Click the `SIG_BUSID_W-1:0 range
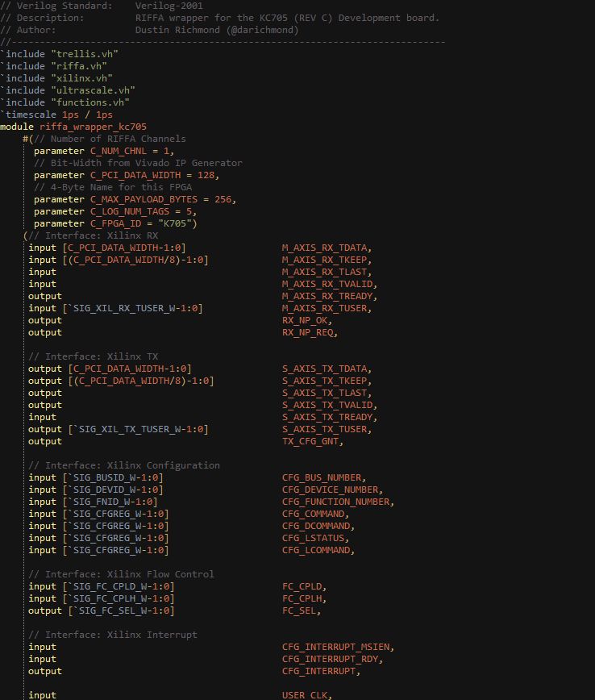 [x=113, y=477]
